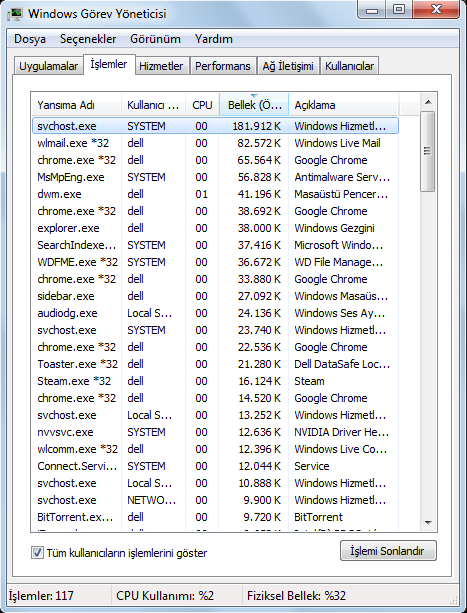
Task: Select the svchost.exe 10.888 K row
Action: click(x=215, y=483)
